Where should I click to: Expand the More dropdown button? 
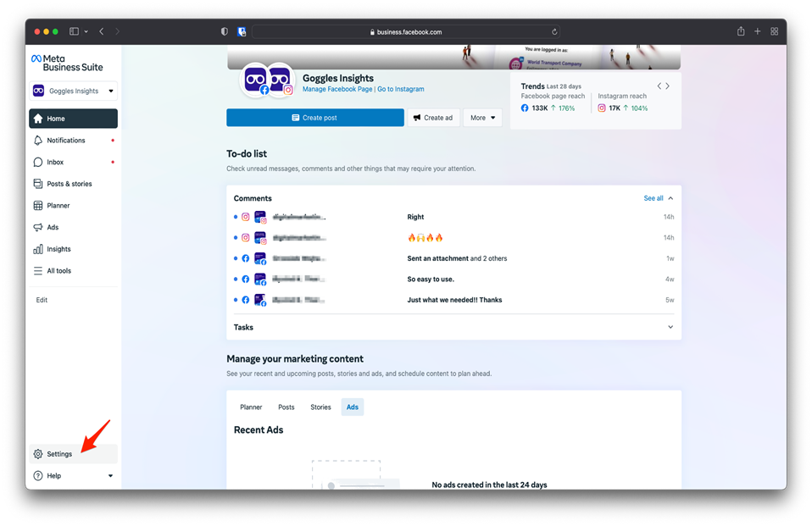(x=482, y=118)
